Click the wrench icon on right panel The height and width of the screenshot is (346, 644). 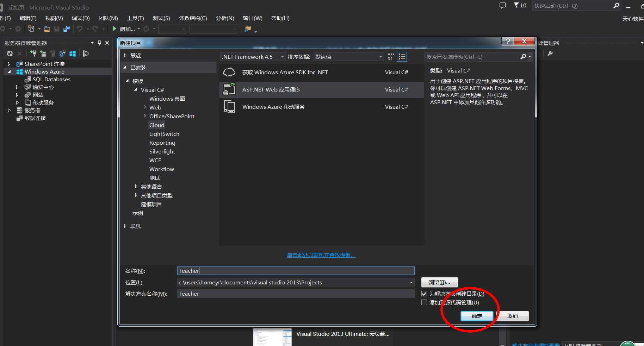coord(550,54)
